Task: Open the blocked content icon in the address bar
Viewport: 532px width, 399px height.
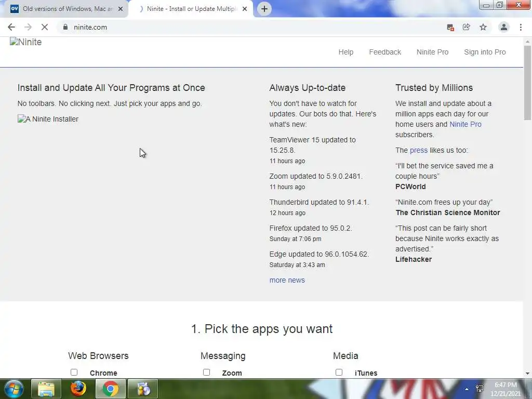Action: 450,28
